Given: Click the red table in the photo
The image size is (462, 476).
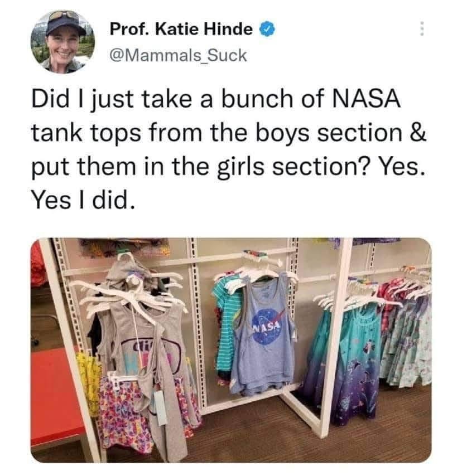Looking at the screenshot, I should coord(55,397).
